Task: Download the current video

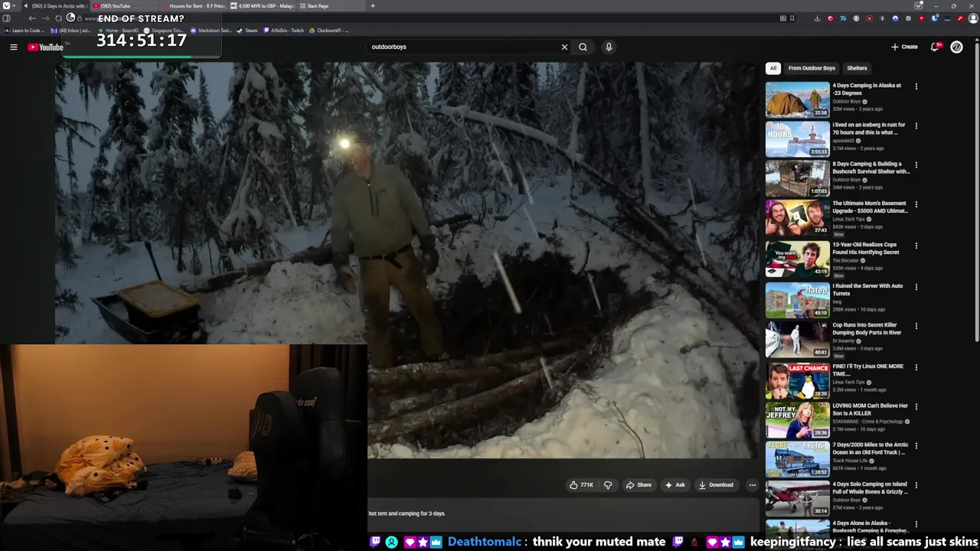Action: click(716, 484)
